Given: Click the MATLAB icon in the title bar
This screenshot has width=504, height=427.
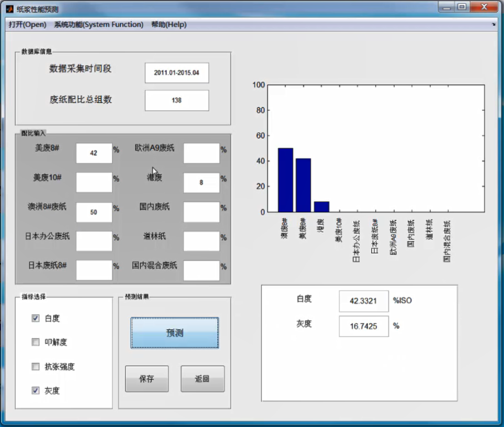Looking at the screenshot, I should tap(9, 9).
